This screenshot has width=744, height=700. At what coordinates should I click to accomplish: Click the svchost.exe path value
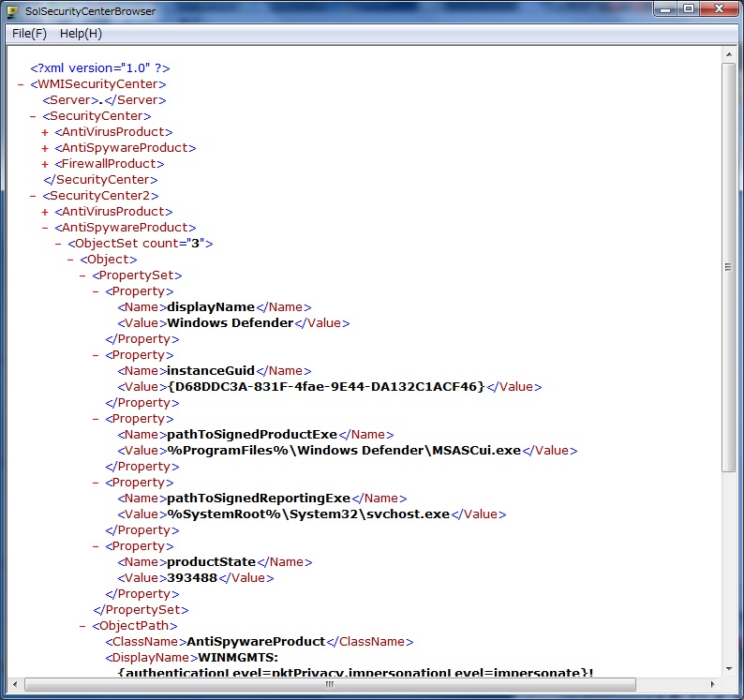308,514
